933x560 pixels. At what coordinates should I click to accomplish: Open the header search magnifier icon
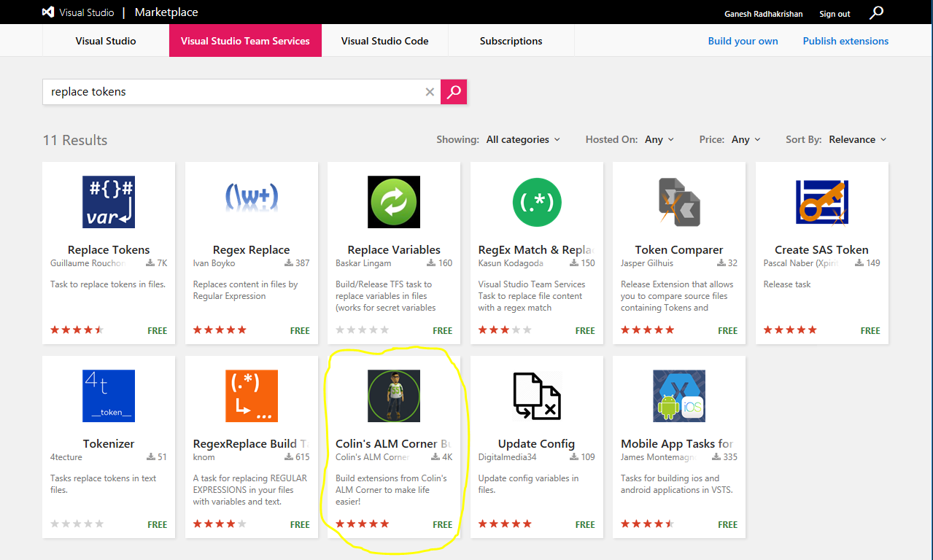[x=877, y=12]
